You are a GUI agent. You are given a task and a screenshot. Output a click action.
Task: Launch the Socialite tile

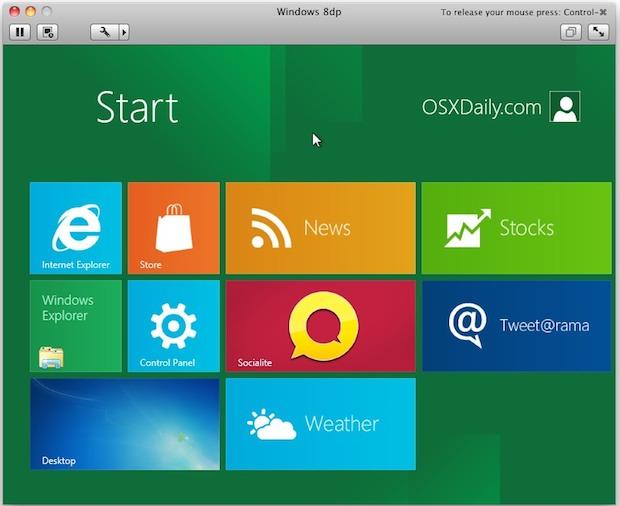321,326
